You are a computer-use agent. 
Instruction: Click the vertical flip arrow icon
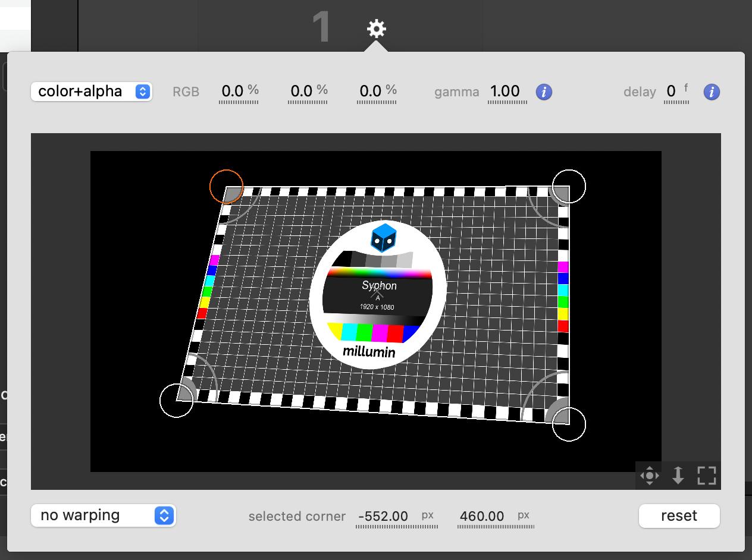[x=678, y=476]
